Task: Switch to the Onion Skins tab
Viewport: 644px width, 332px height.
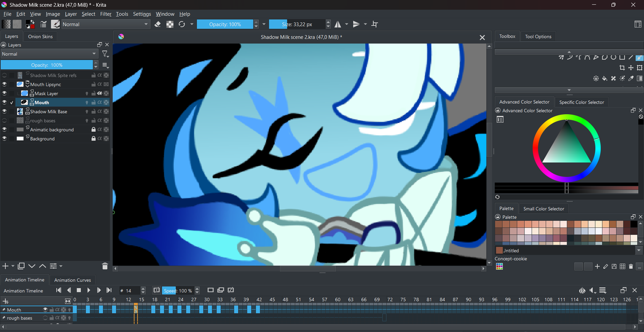Action: 41,36
